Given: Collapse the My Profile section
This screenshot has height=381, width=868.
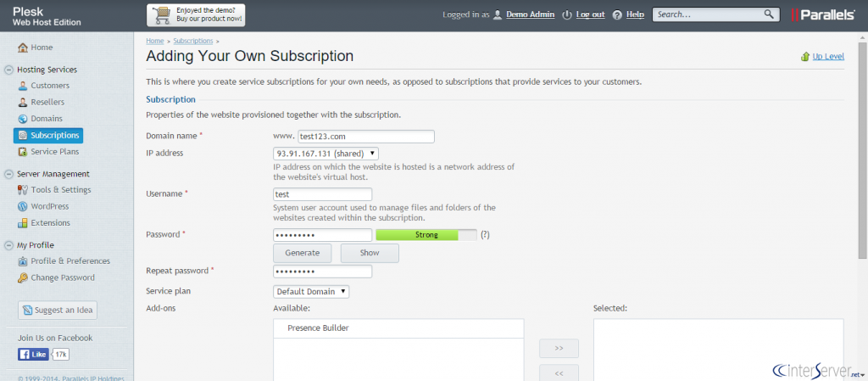Looking at the screenshot, I should pyautogui.click(x=8, y=245).
